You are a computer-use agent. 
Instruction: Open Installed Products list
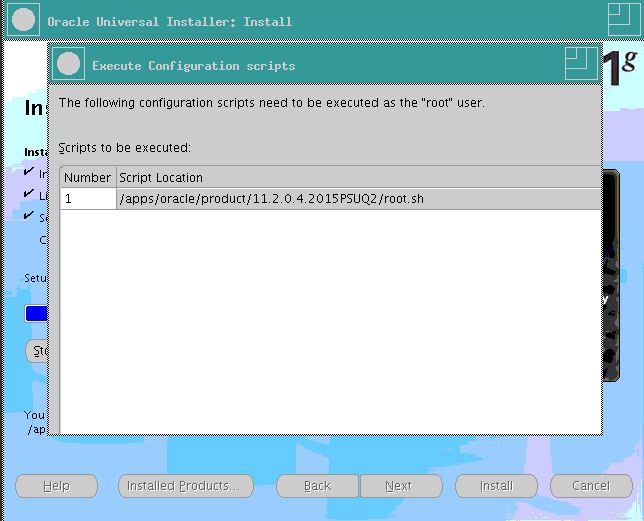point(186,486)
